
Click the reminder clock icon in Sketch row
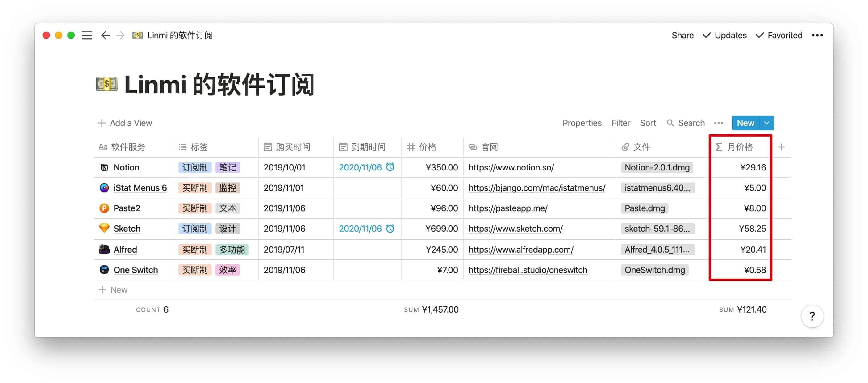390,229
